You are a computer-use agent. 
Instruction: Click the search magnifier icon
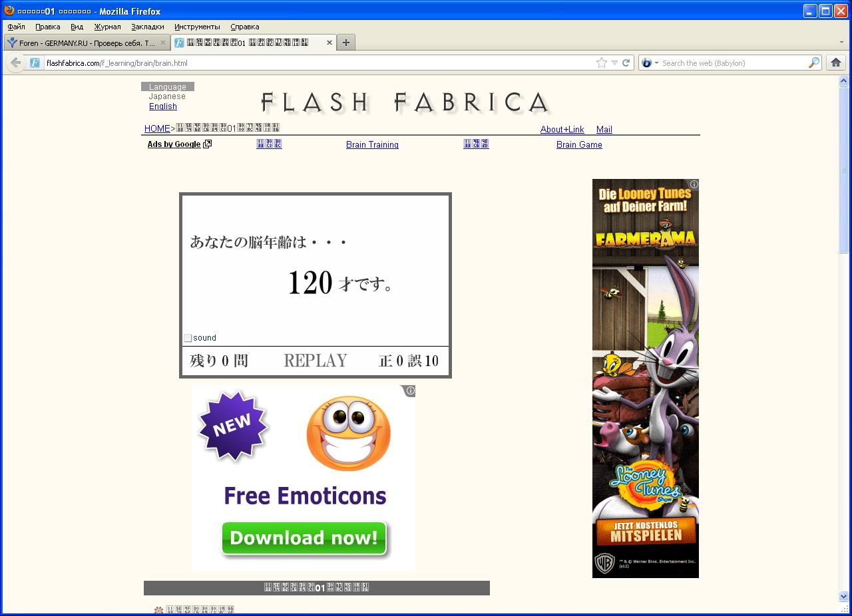pos(814,63)
